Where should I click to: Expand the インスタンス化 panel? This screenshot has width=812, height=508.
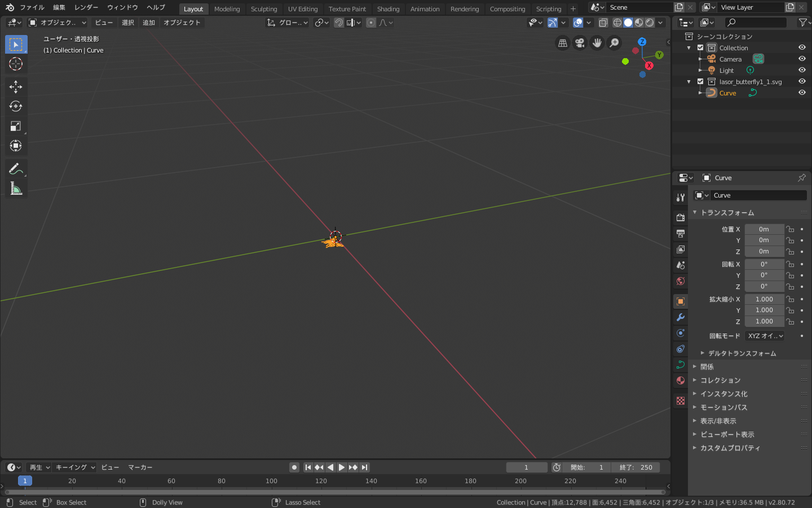click(x=723, y=394)
